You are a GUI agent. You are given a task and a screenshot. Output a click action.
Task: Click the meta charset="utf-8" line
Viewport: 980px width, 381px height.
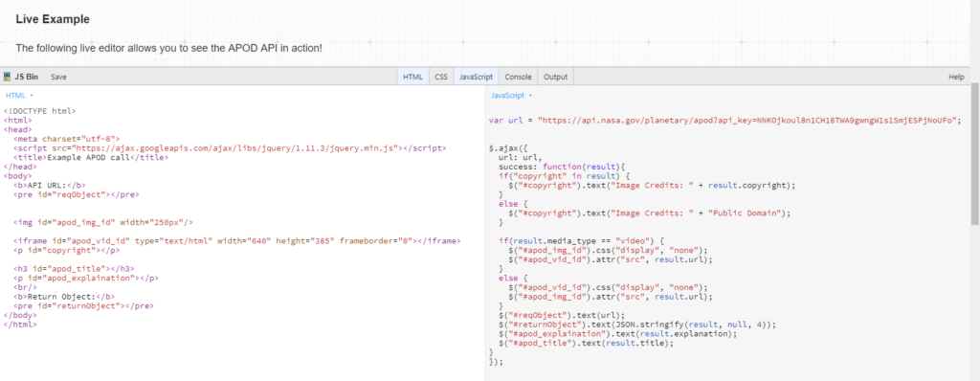point(66,139)
